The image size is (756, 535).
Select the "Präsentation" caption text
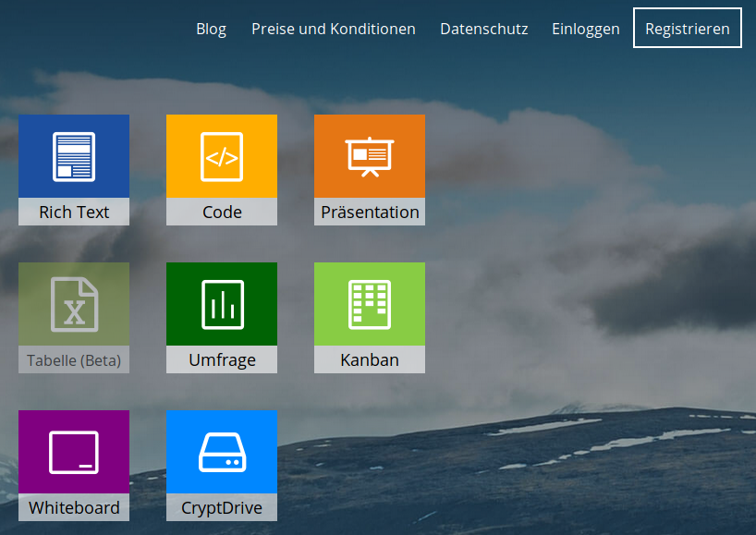click(x=370, y=212)
